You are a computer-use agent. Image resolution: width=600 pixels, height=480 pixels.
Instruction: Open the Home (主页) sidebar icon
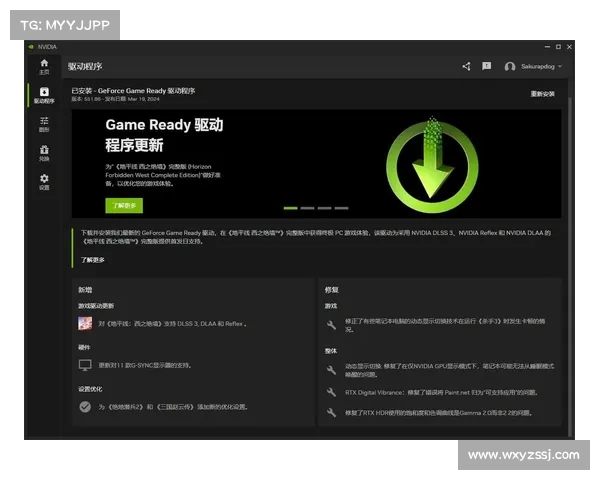coord(43,66)
